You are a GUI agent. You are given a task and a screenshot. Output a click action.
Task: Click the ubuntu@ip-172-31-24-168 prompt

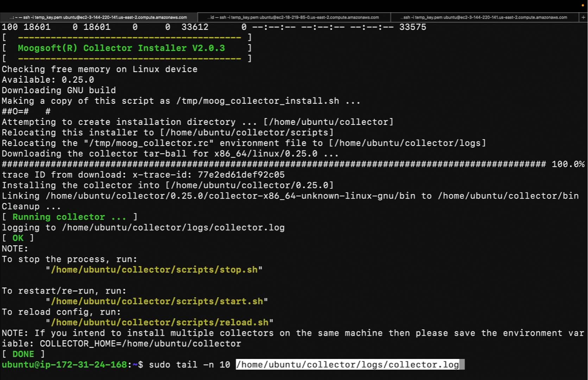pos(64,365)
